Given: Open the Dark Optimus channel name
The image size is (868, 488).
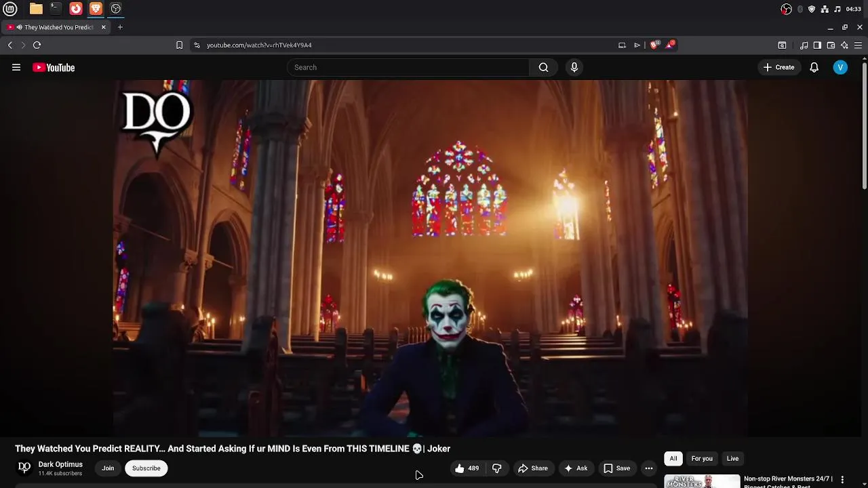Looking at the screenshot, I should (x=60, y=464).
